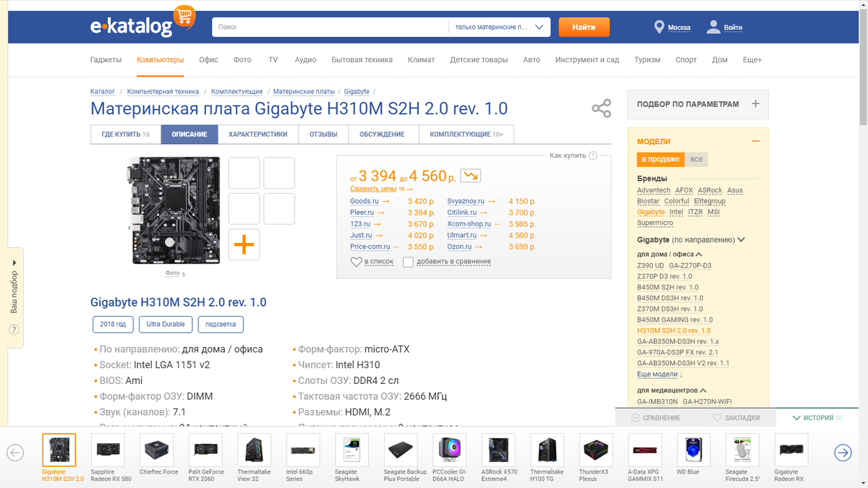Viewport: 868px width, 488px height.
Task: Click the share icon beside product title
Action: coord(601,108)
